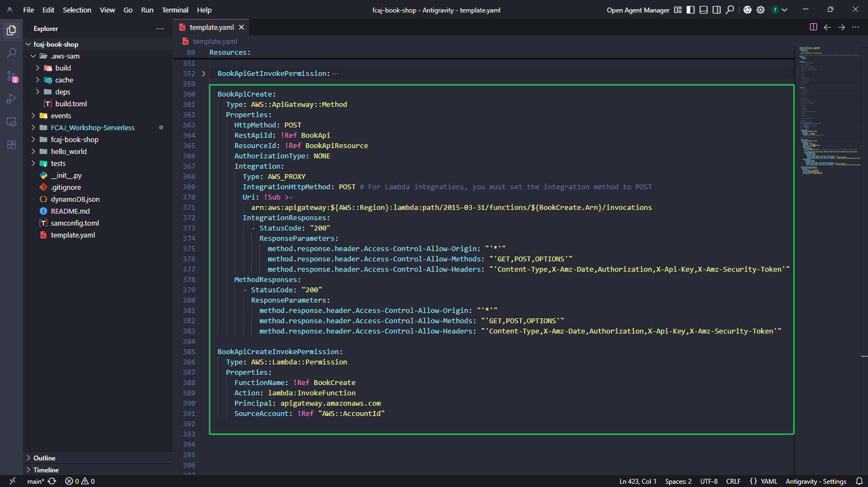The image size is (868, 487).
Task: Open remote window icon in status bar
Action: [x=12, y=481]
